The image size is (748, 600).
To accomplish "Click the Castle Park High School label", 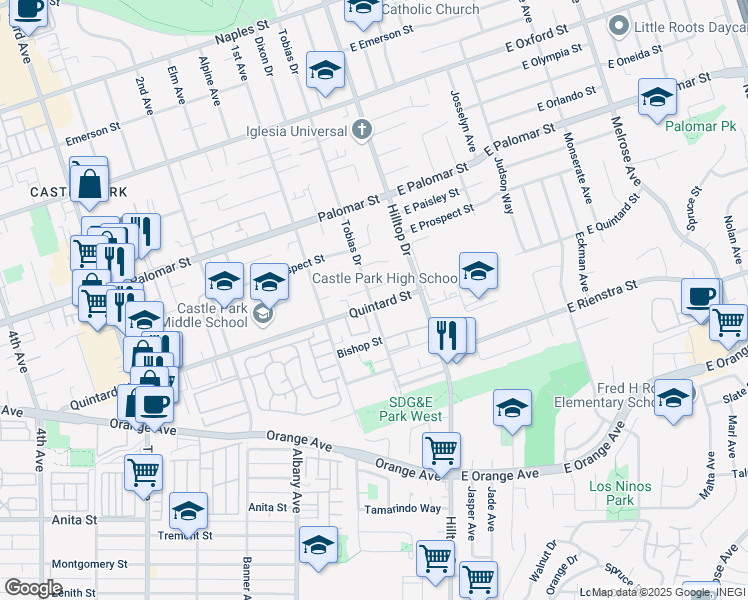I will click(384, 278).
